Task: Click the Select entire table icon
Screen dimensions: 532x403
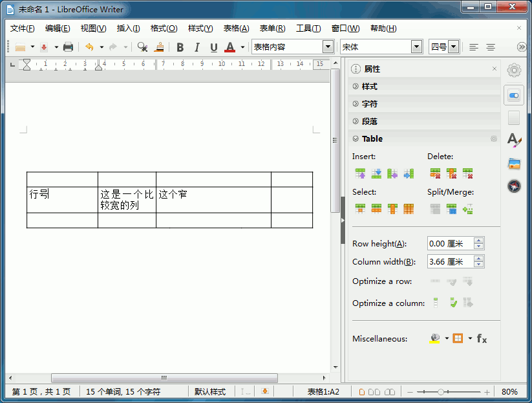Action: [x=409, y=209]
